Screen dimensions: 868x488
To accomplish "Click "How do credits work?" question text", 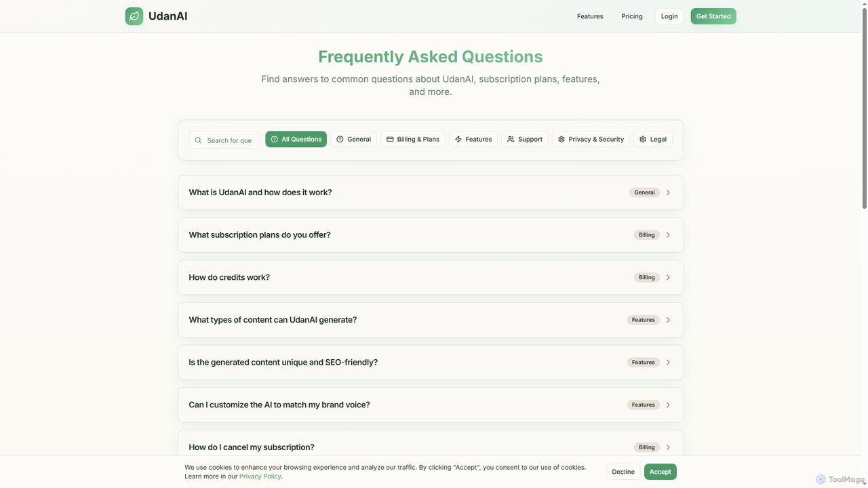I will pos(229,277).
